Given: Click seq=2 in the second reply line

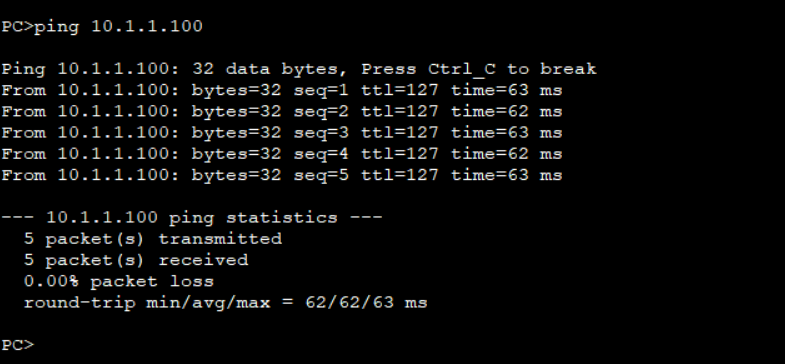Looking at the screenshot, I should tap(321, 112).
